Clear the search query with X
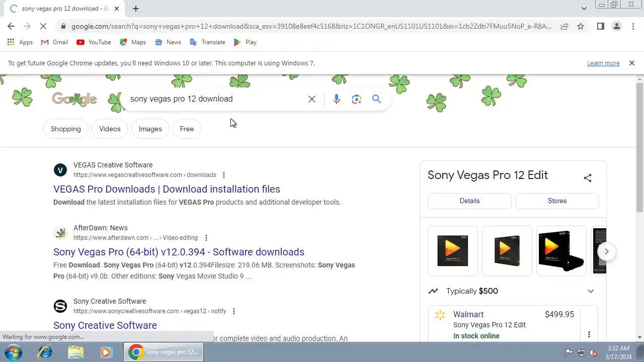 (312, 99)
